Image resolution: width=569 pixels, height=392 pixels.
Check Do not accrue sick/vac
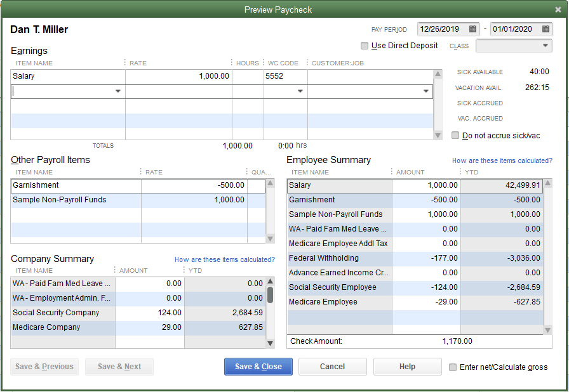click(455, 134)
